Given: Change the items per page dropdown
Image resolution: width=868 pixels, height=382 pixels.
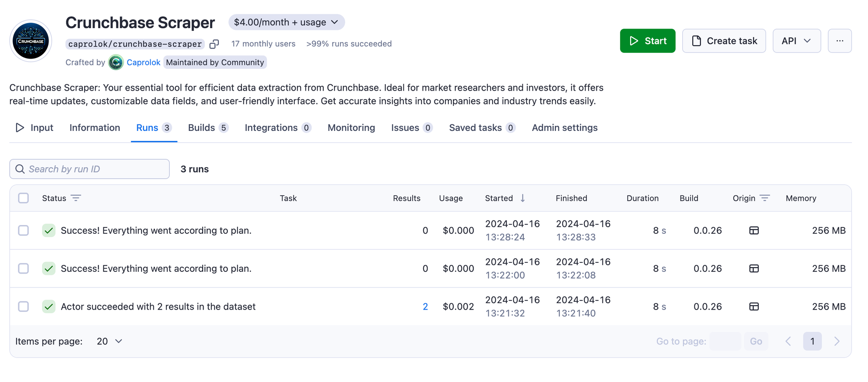Looking at the screenshot, I should 109,341.
